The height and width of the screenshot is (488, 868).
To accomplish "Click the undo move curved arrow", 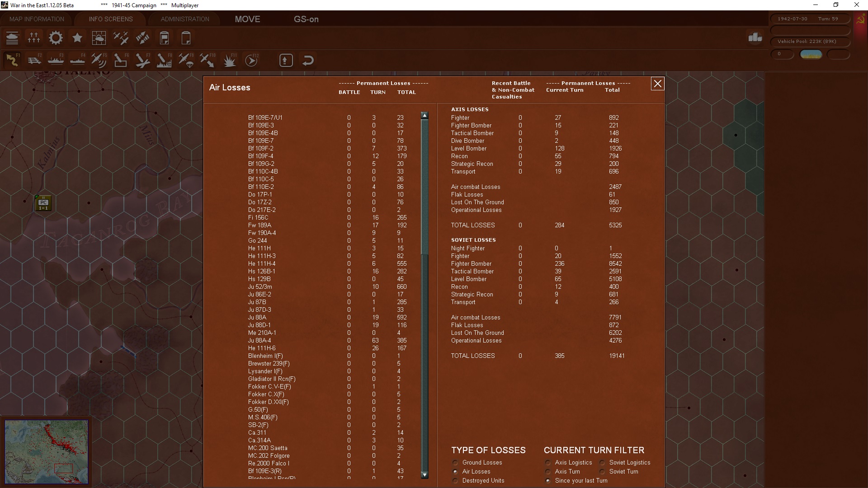I will click(308, 60).
